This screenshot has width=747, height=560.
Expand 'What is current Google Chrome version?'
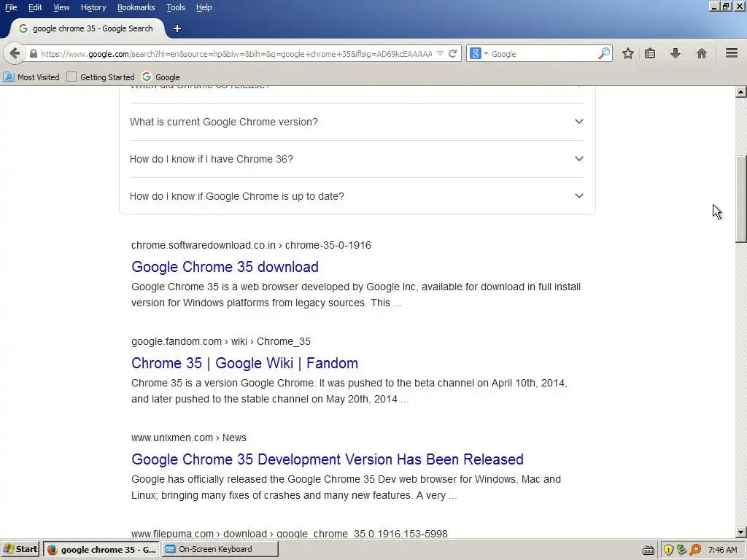[357, 122]
